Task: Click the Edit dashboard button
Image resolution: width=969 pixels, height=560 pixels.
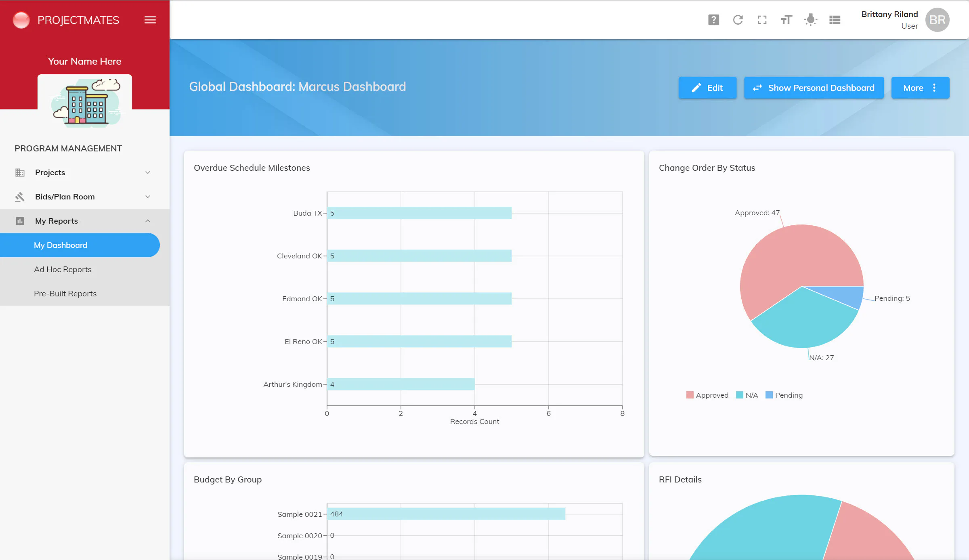Action: 707,88
